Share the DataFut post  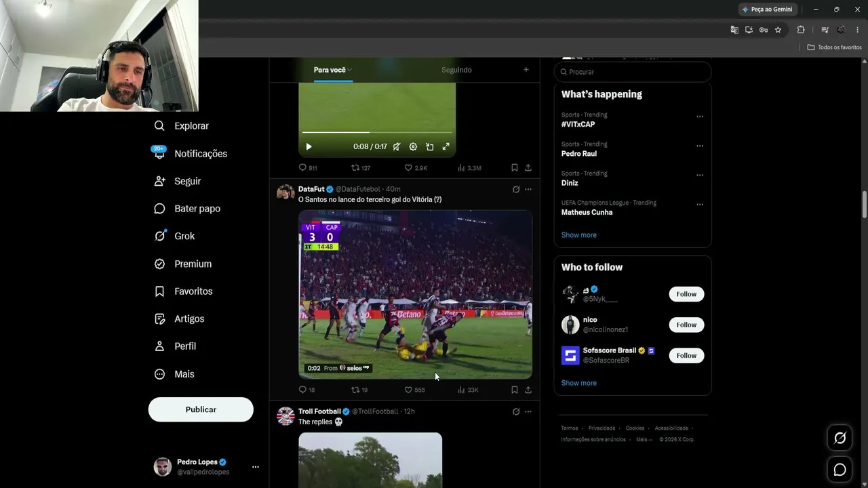click(x=528, y=390)
